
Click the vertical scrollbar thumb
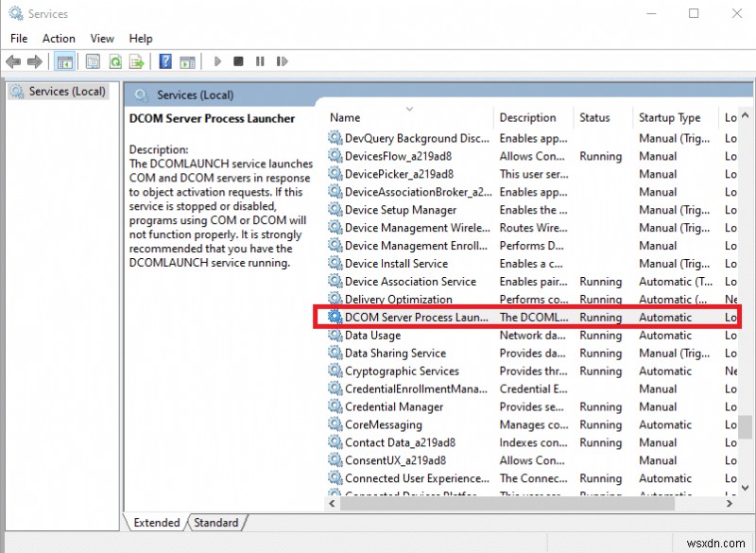coord(746,427)
